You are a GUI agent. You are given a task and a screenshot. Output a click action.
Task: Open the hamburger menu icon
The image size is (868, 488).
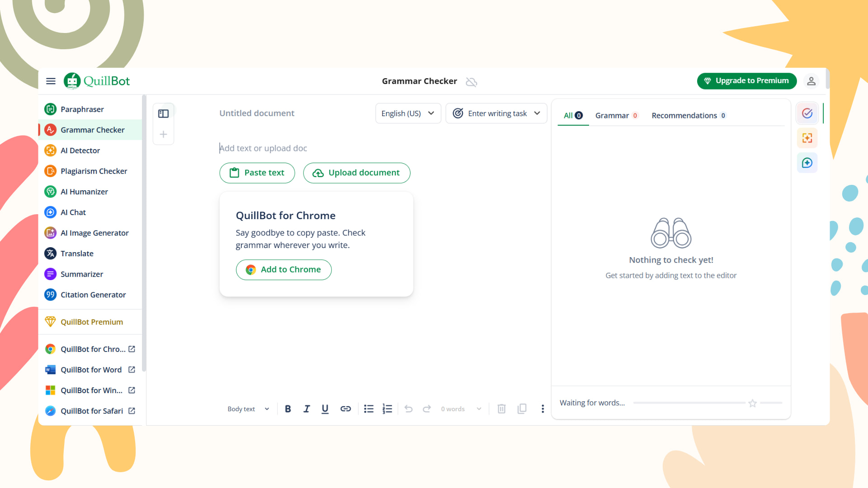pos(51,81)
